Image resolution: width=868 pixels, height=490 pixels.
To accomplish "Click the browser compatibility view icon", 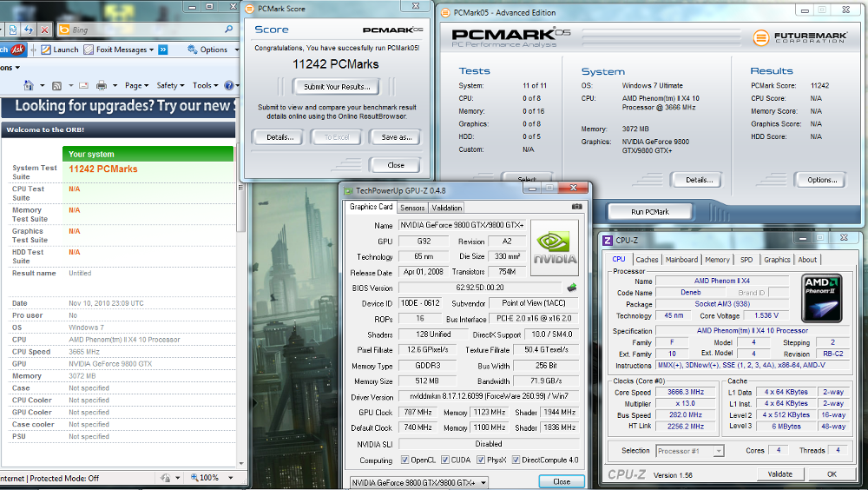I will coord(13,30).
